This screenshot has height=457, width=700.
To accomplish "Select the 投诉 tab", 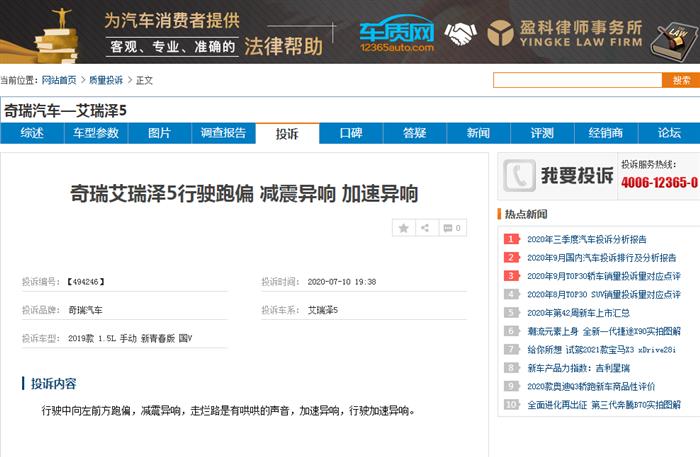I will pos(287,133).
